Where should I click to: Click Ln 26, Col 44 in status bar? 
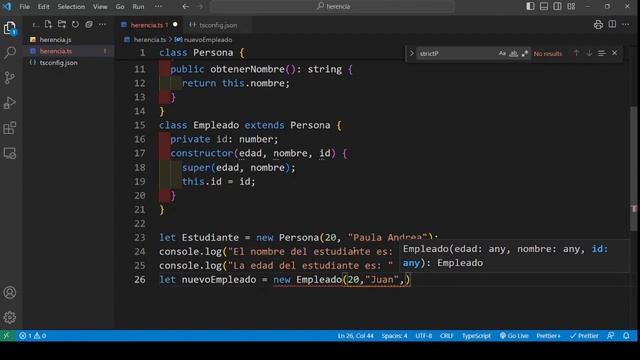point(355,336)
